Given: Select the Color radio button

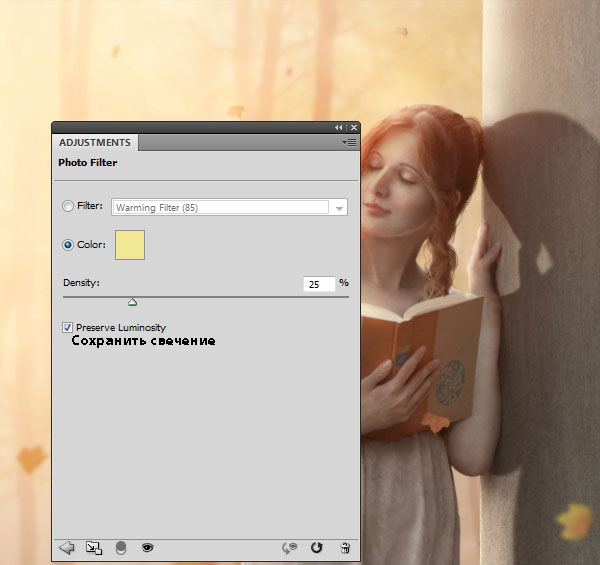Looking at the screenshot, I should (x=68, y=245).
